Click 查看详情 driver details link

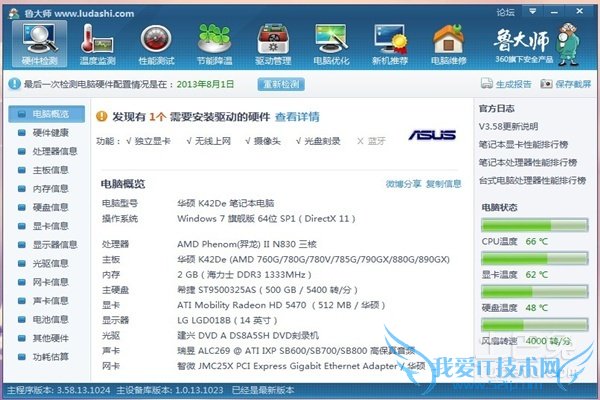pos(297,117)
